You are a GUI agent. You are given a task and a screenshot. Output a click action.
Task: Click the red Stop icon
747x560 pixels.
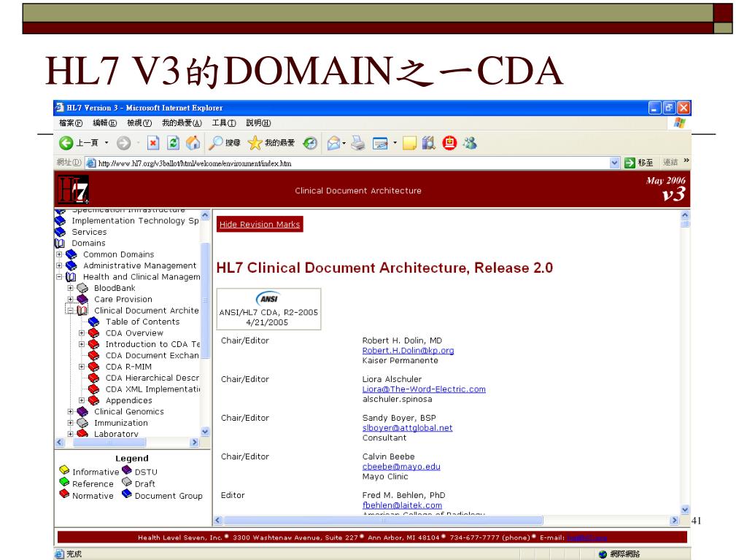tap(153, 143)
